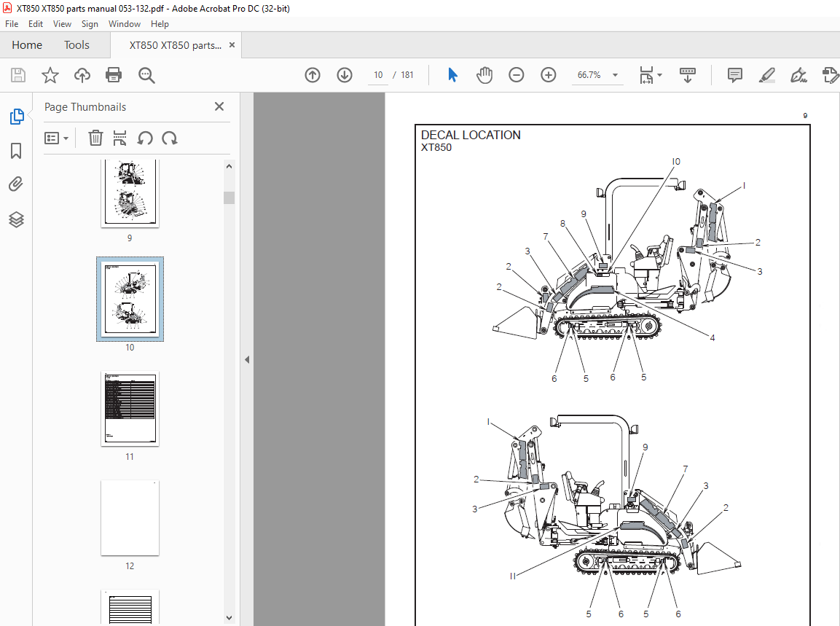Screen dimensions: 840x626
Task: Open the Window menu
Action: pyautogui.click(x=125, y=24)
